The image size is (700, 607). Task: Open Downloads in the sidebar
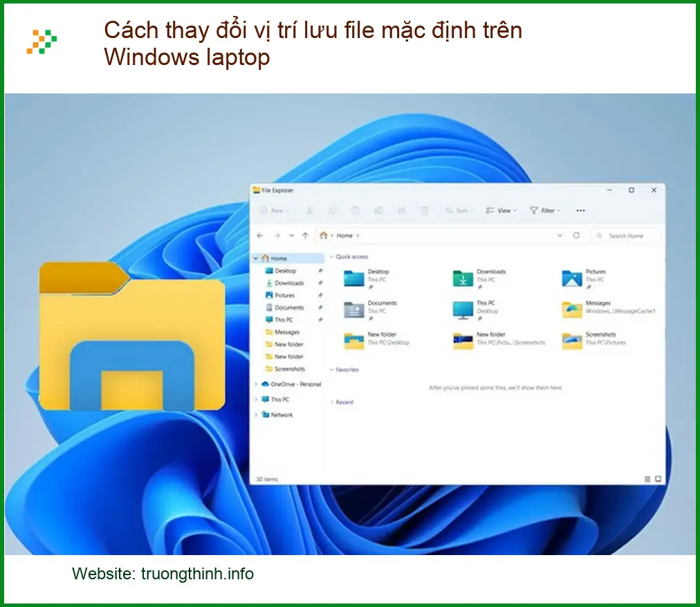click(289, 282)
